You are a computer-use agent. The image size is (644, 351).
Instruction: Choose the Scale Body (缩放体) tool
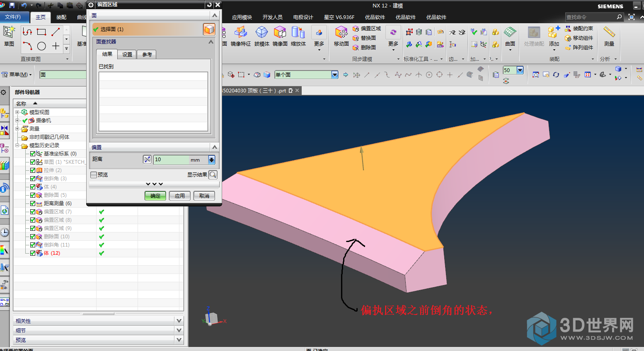tap(298, 36)
